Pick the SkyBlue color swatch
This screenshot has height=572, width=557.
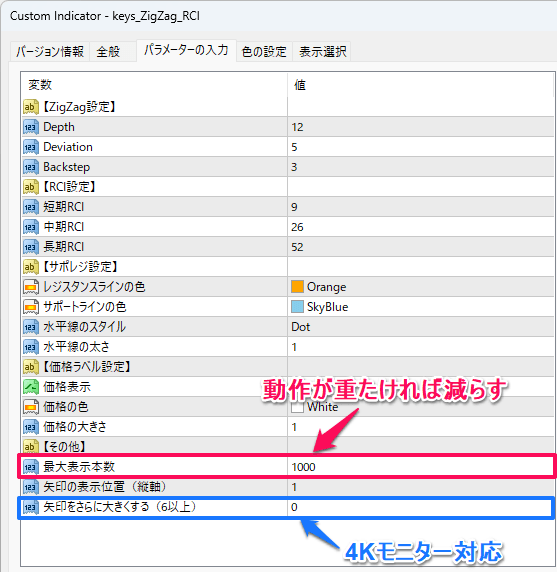[297, 307]
